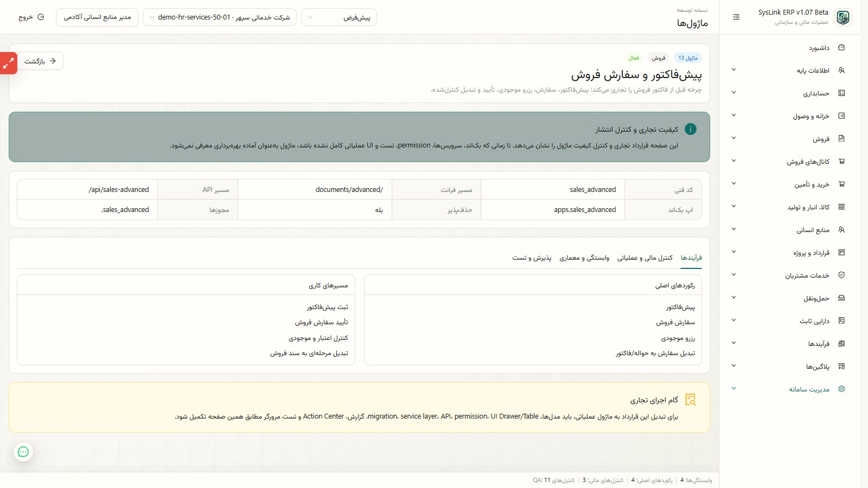Switch to the فرآیندها tab
The width and height of the screenshot is (868, 488).
(x=691, y=258)
